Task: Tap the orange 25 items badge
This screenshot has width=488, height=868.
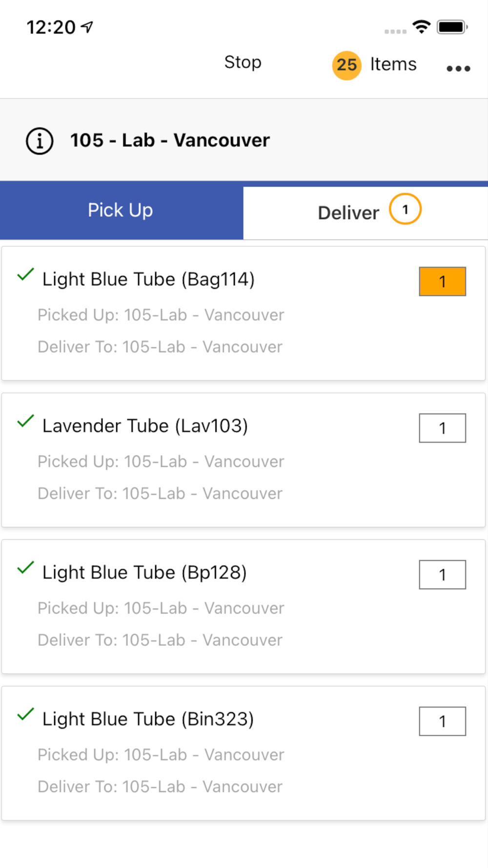Action: (x=346, y=65)
